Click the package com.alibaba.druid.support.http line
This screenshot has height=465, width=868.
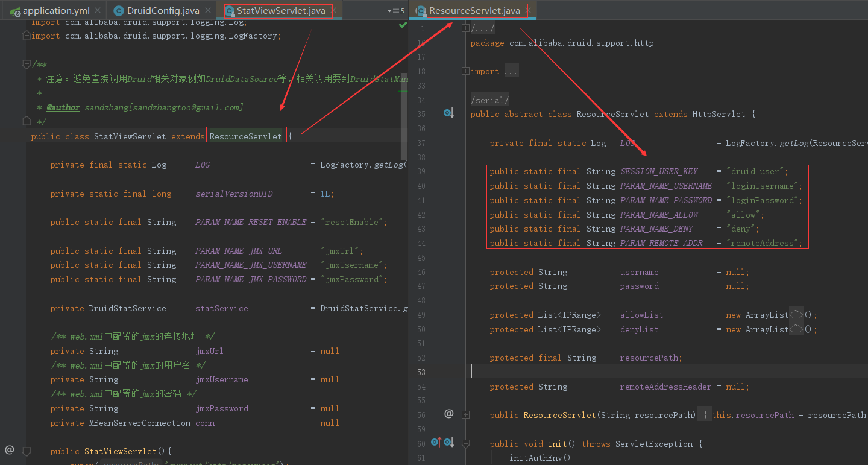[x=564, y=43]
